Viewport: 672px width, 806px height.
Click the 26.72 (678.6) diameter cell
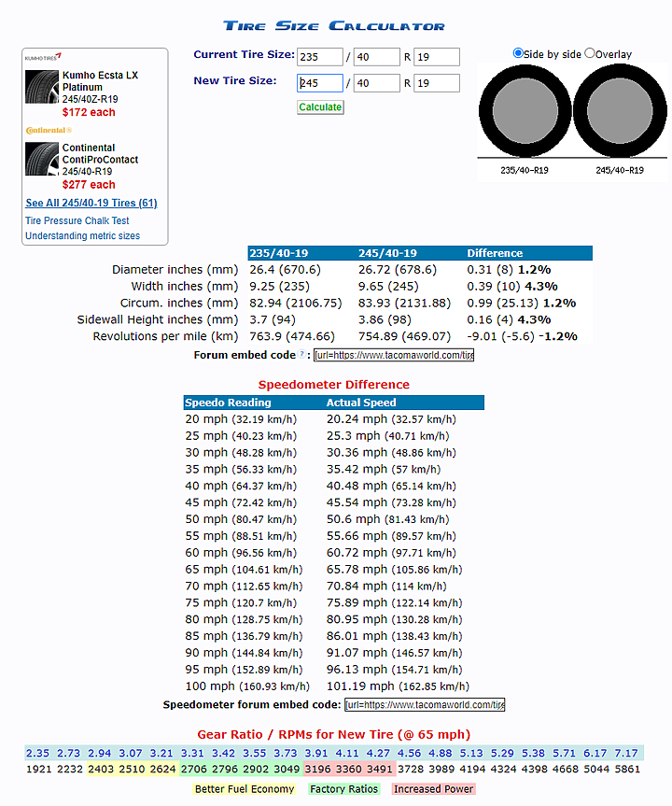click(x=398, y=269)
